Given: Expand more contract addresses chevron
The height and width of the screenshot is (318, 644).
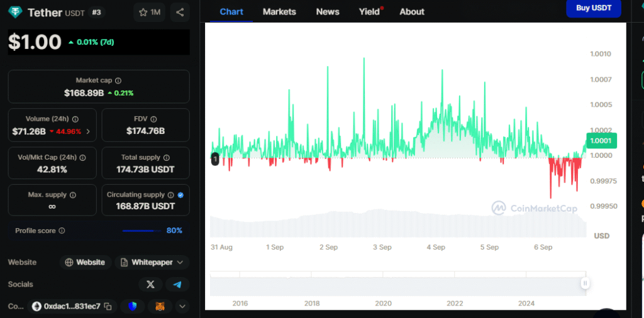Looking at the screenshot, I should 182,307.
